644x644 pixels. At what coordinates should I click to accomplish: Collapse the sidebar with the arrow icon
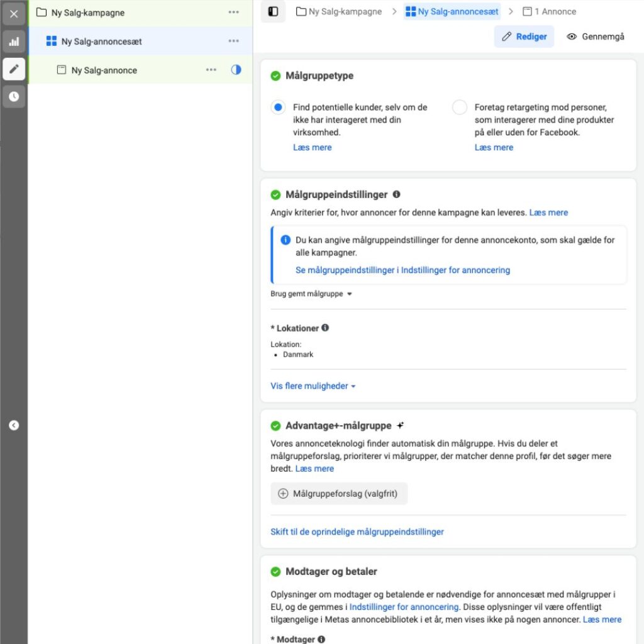[x=14, y=425]
